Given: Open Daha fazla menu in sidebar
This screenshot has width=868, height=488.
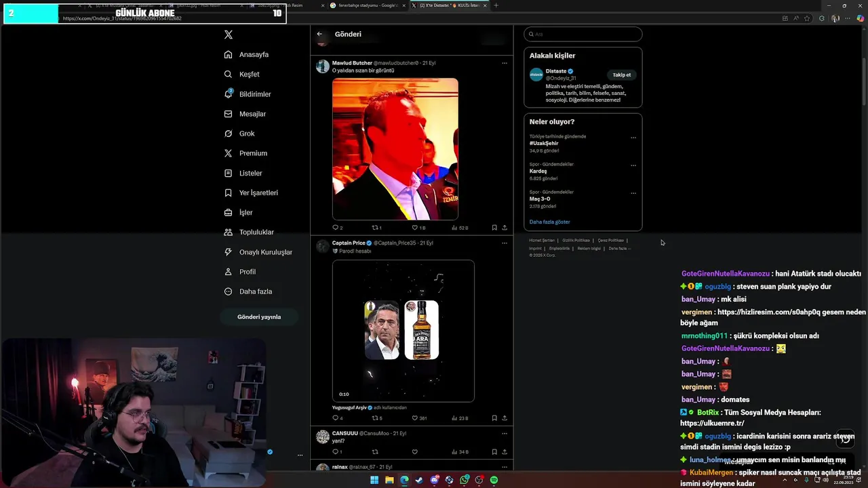Looking at the screenshot, I should (248, 291).
